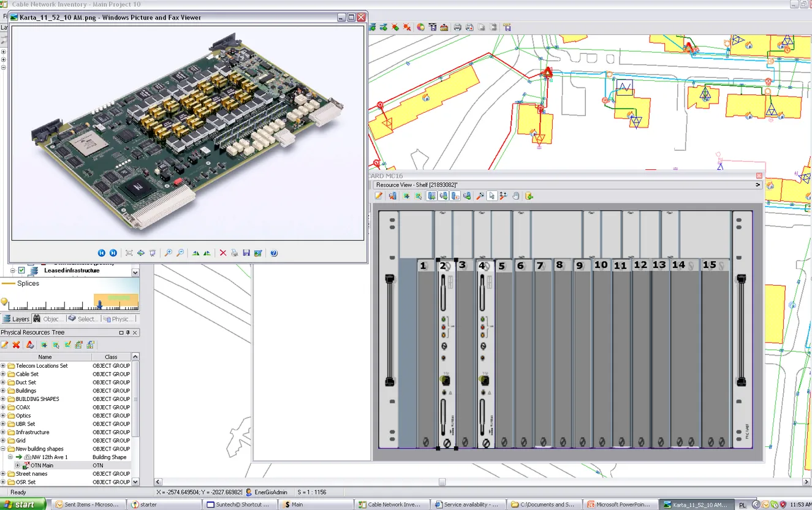Viewport: 812px width, 510px height.
Task: Toggle Leased infrastructure layer checkbox
Action: coord(21,270)
